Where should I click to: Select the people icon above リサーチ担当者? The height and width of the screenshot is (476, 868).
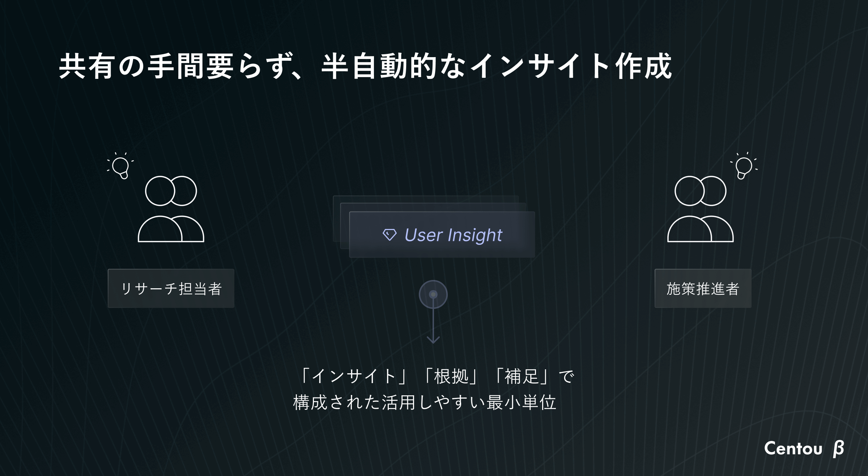pos(171,209)
